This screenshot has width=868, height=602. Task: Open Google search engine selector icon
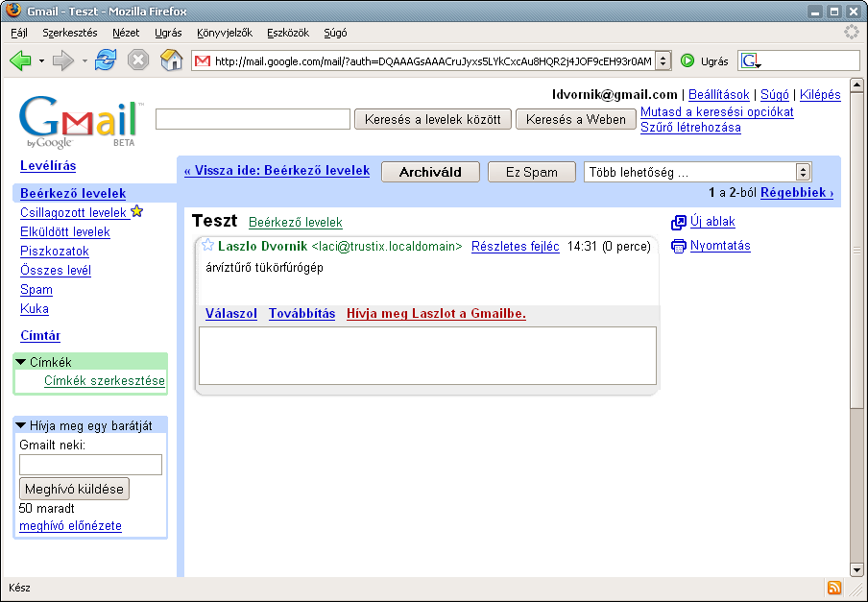[751, 60]
